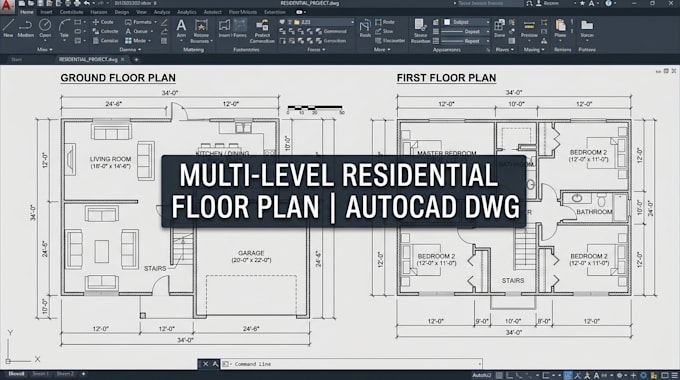Click the Repest linetype line preview
Screen dimensions: 680x380
tap(451, 41)
